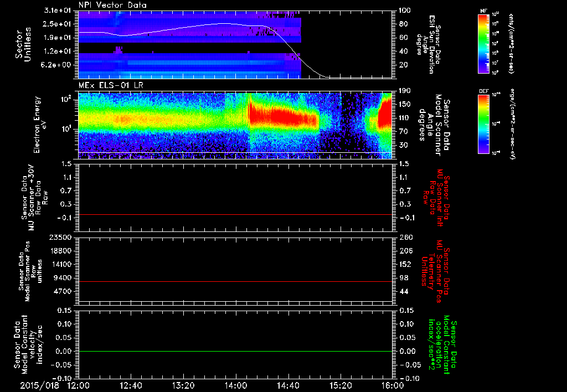Click the 110 scanner angle tick label

(x=405, y=118)
